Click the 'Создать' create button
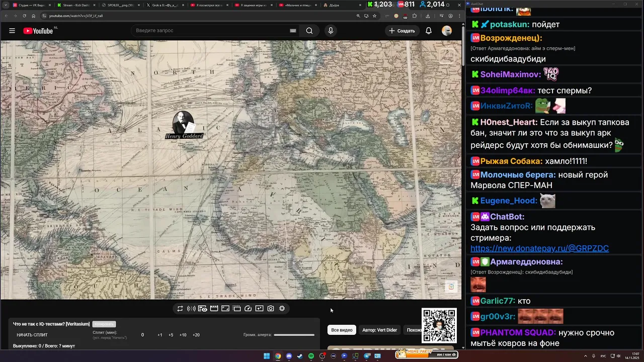Screen dimensions: 644x362 tap(401, 31)
